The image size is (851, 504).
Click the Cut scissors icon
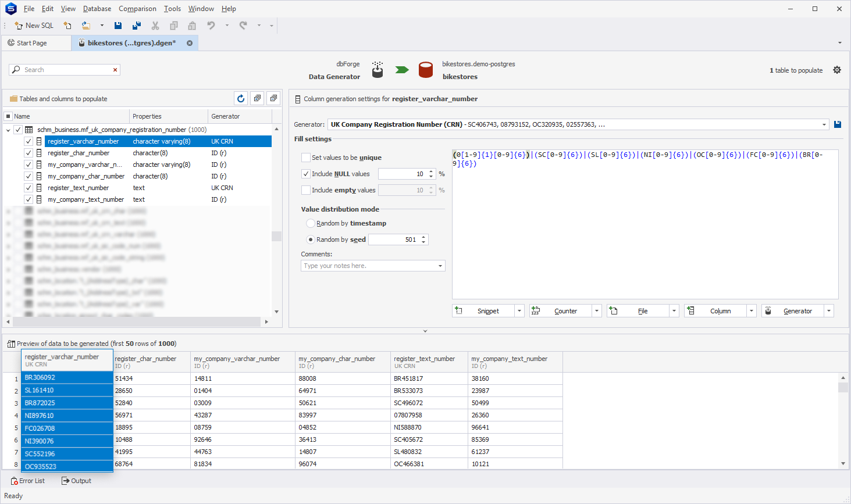coord(155,26)
